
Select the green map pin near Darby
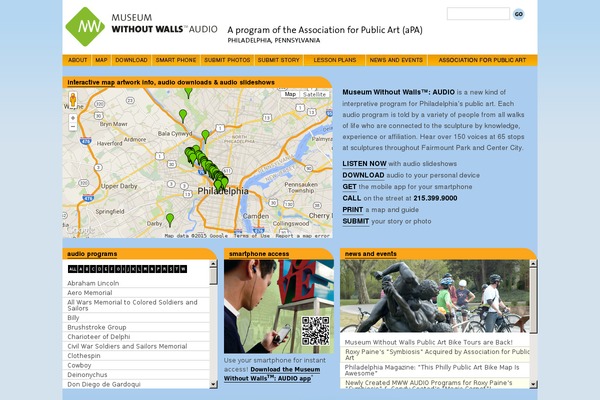coord(170,220)
